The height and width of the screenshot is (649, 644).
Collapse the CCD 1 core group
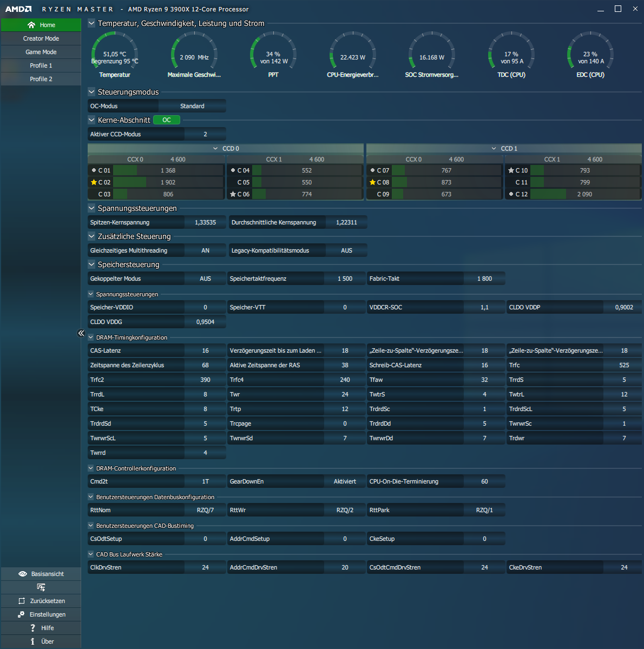(494, 148)
